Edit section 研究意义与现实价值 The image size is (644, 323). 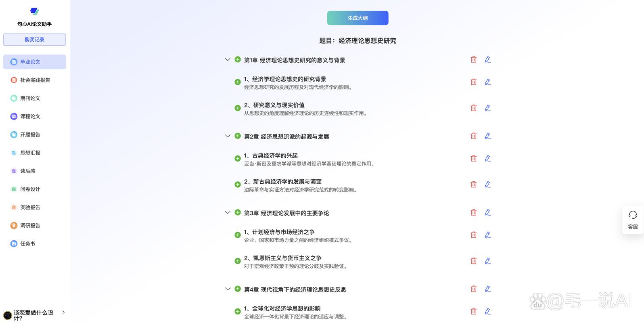tap(488, 108)
